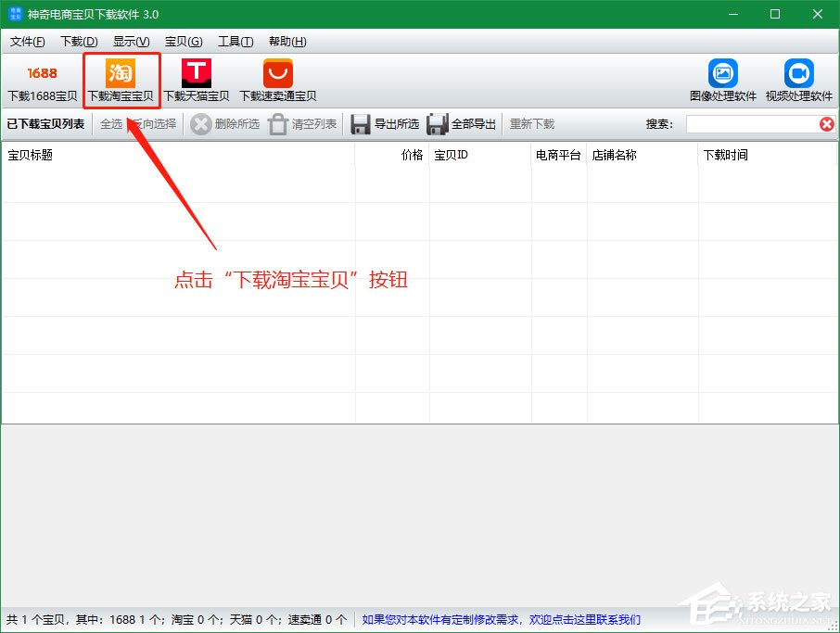This screenshot has height=633, width=840.
Task: Open the 下载天猫宝贝 Tmall downloader
Action: (197, 80)
